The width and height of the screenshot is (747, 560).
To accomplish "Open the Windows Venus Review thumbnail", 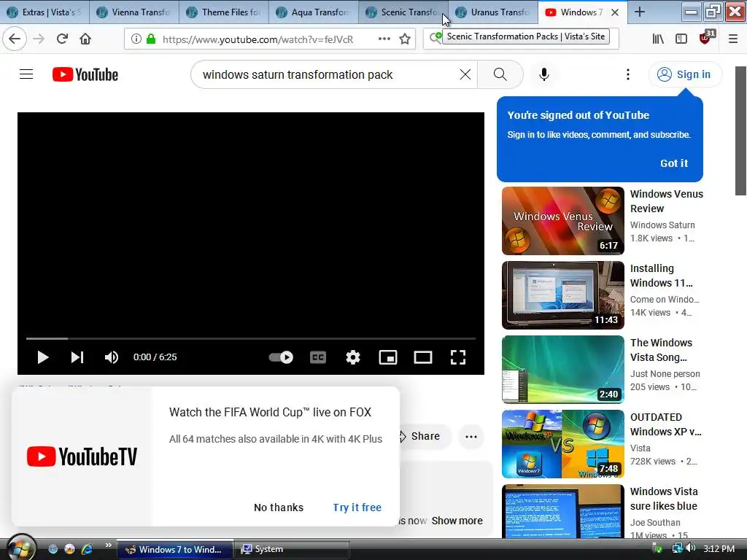I will tap(562, 221).
